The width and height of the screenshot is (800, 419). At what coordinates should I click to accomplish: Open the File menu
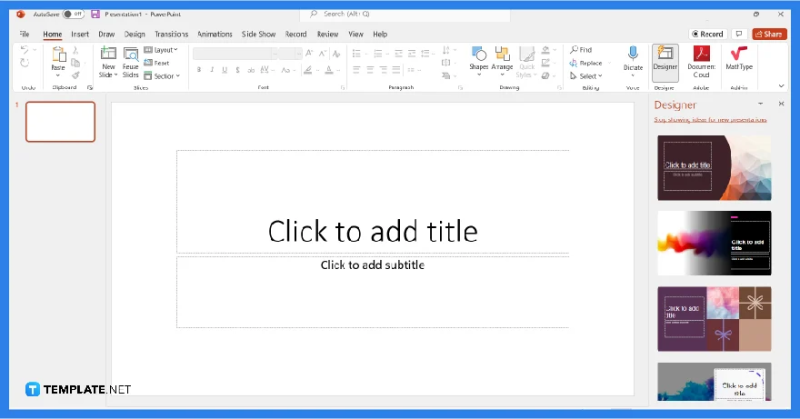point(24,34)
